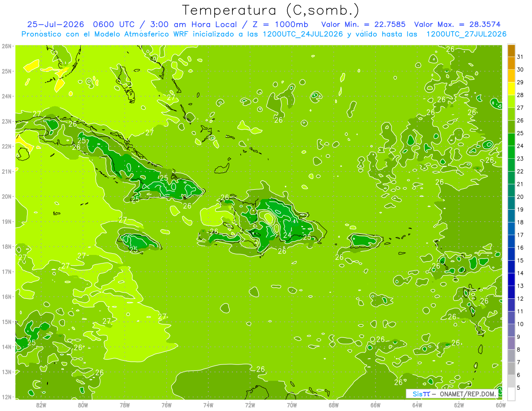The width and height of the screenshot is (532, 411).
Task: Pick the gray swatch between 6 and 7
Action: 511,368
